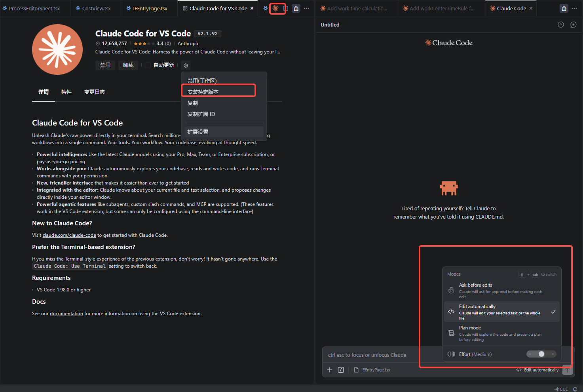Viewport: 583px width, 392px height.
Task: Close the Claude Code chat tab
Action: tap(531, 8)
